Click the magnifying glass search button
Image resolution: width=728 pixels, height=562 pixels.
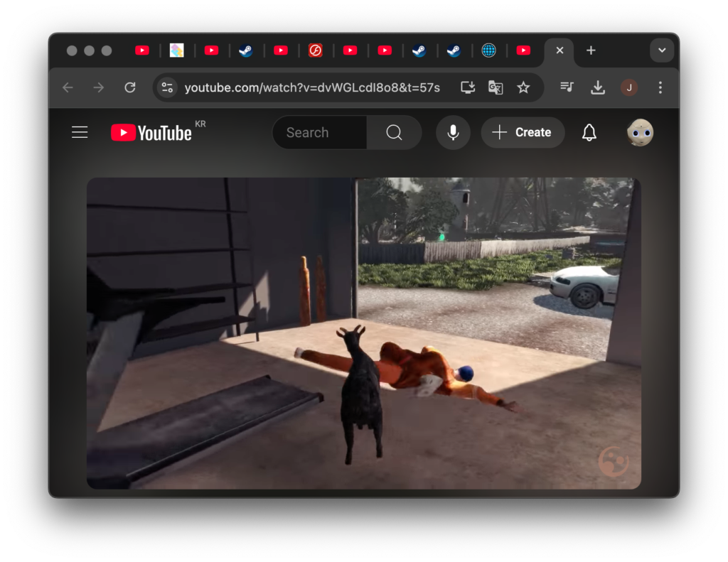(x=394, y=133)
